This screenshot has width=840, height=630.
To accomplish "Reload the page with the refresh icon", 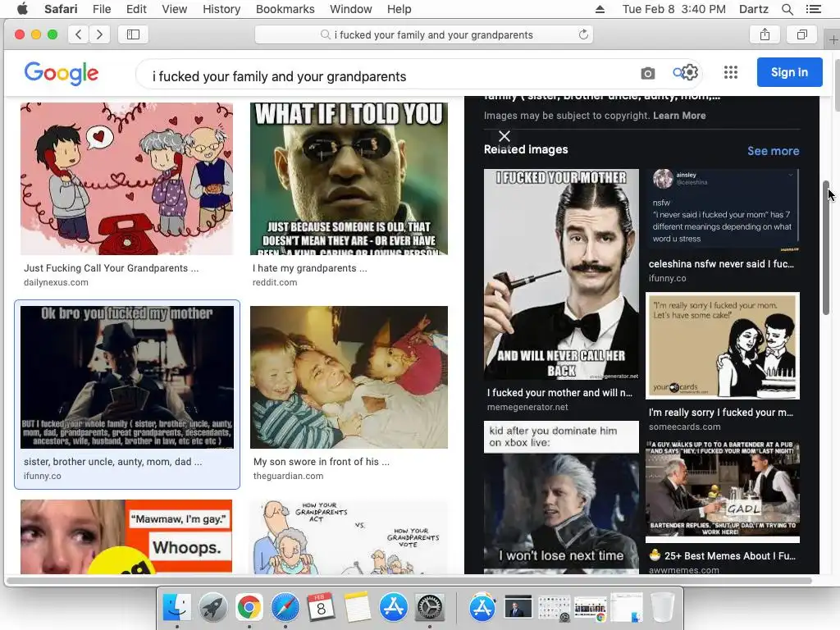I will click(x=583, y=34).
